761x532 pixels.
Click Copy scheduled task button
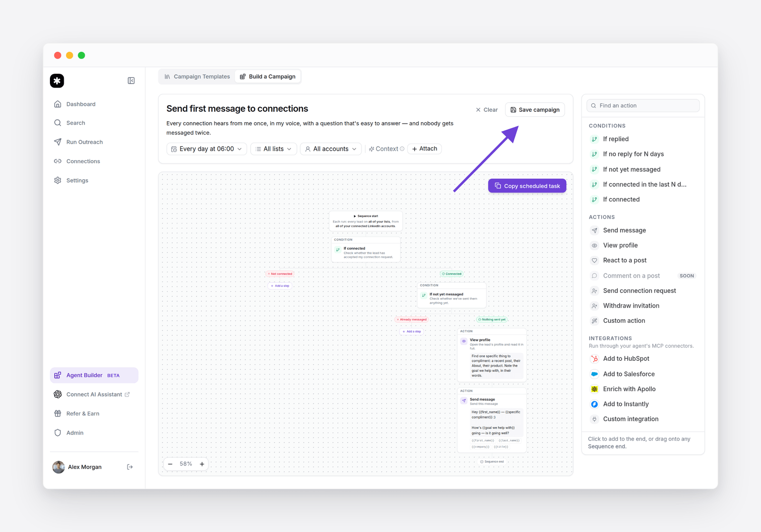click(527, 186)
